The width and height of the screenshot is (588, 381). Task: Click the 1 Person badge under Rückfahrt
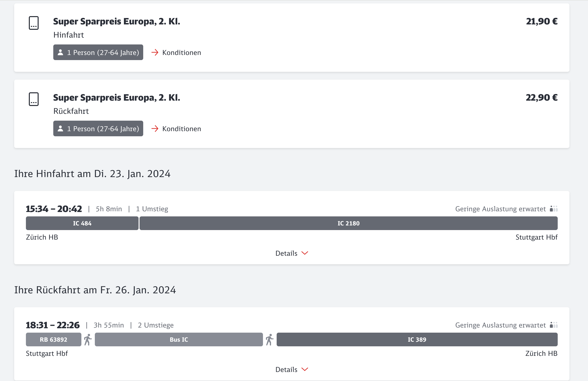(98, 128)
